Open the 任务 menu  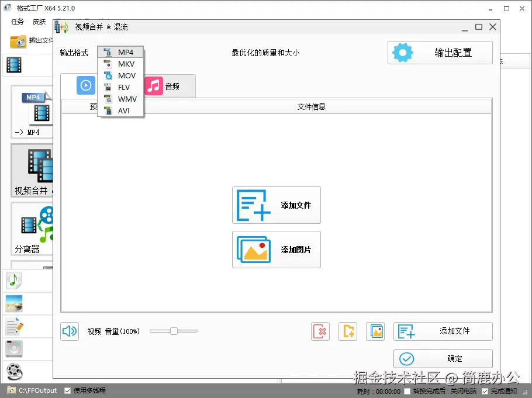[x=18, y=22]
